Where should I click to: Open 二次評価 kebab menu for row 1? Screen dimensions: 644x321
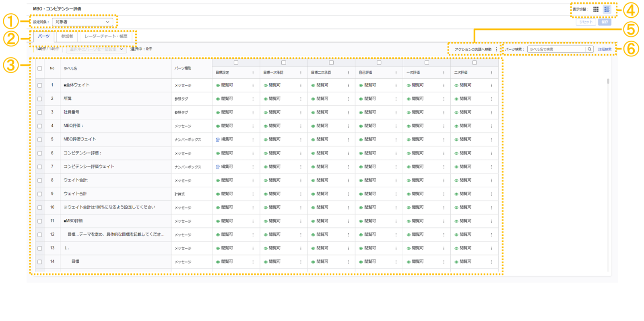(491, 85)
